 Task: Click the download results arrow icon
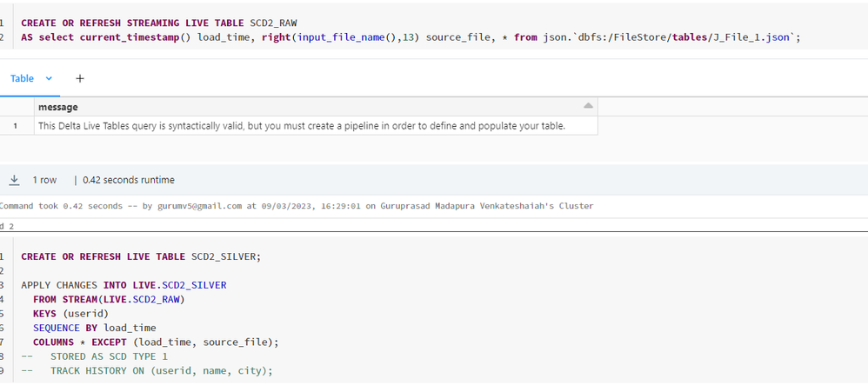(15, 180)
